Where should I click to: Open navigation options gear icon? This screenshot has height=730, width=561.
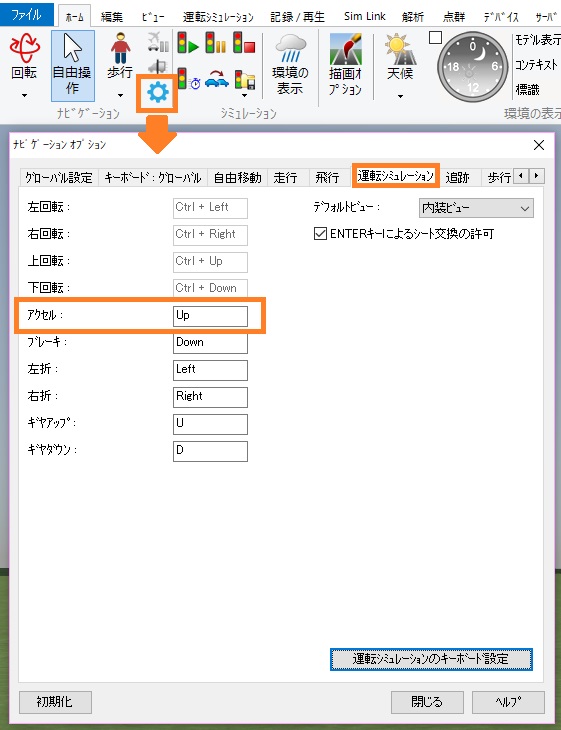(157, 92)
